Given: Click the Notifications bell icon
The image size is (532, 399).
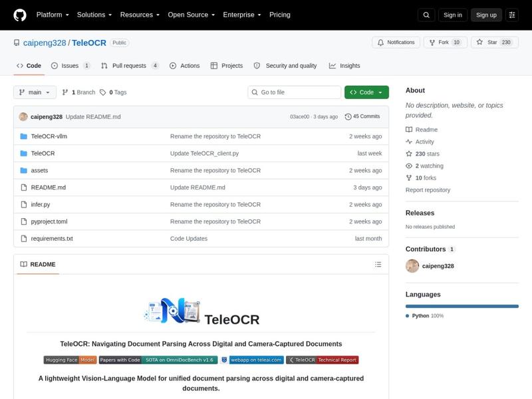Looking at the screenshot, I should (x=380, y=43).
